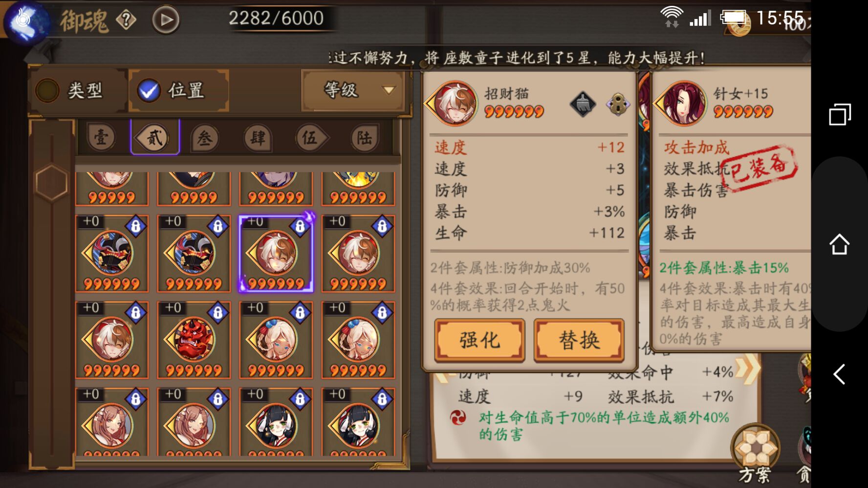Open the 等级 sorting dropdown

[353, 90]
